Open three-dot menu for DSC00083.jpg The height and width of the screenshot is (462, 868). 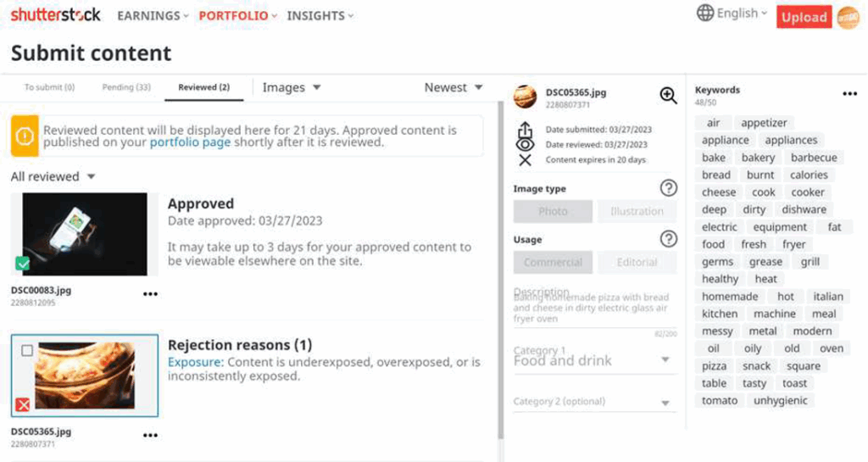click(150, 294)
